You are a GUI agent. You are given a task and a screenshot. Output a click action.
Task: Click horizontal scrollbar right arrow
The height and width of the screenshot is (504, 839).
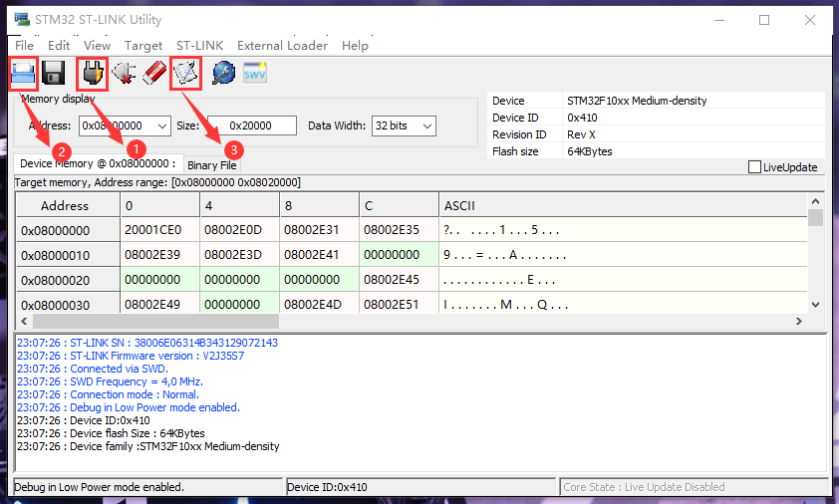point(799,321)
